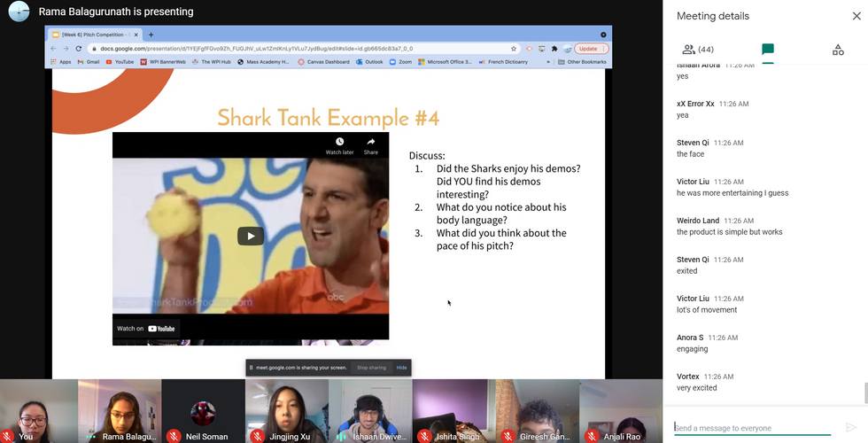Click the red recording extension icon

pyautogui.click(x=530, y=49)
